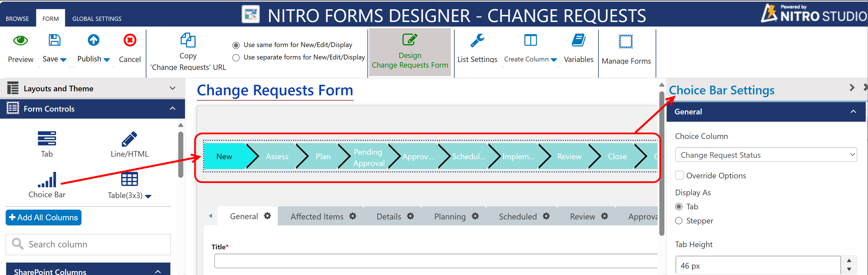Screen dimensions: 868x275
Task: Select the Line/HTML form control
Action: click(x=129, y=144)
